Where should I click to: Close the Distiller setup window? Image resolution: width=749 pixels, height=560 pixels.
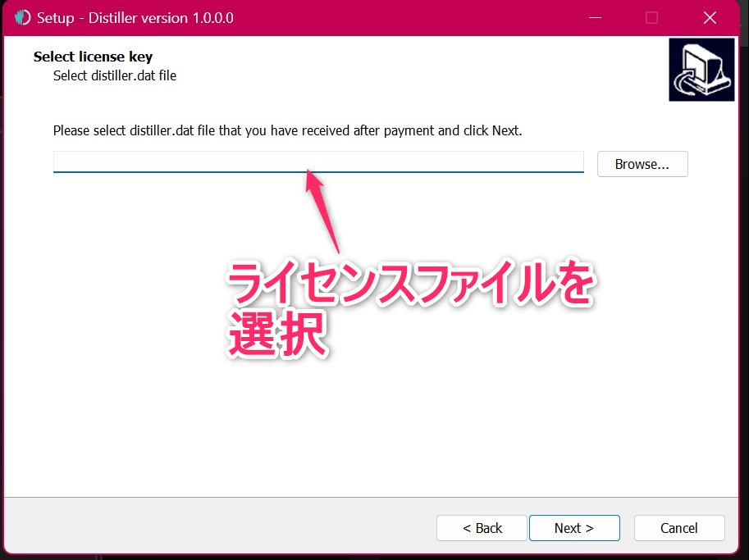pos(710,18)
